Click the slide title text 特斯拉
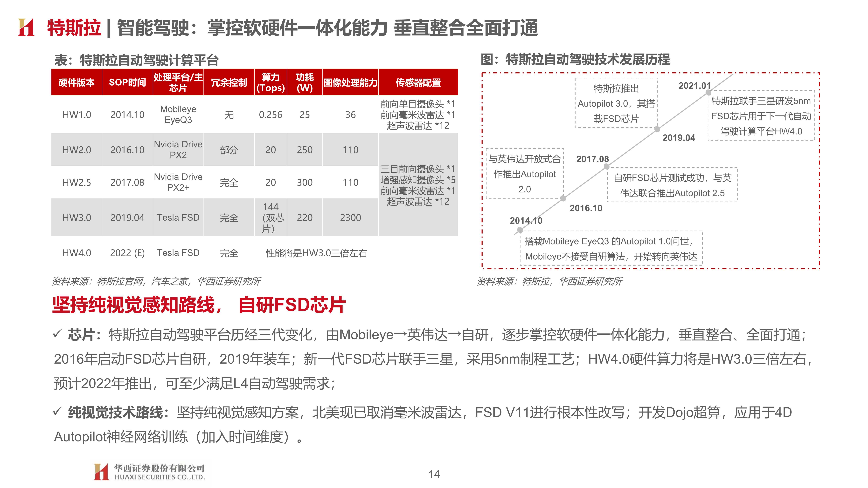Viewport: 868px width, 488px height. pos(74,28)
